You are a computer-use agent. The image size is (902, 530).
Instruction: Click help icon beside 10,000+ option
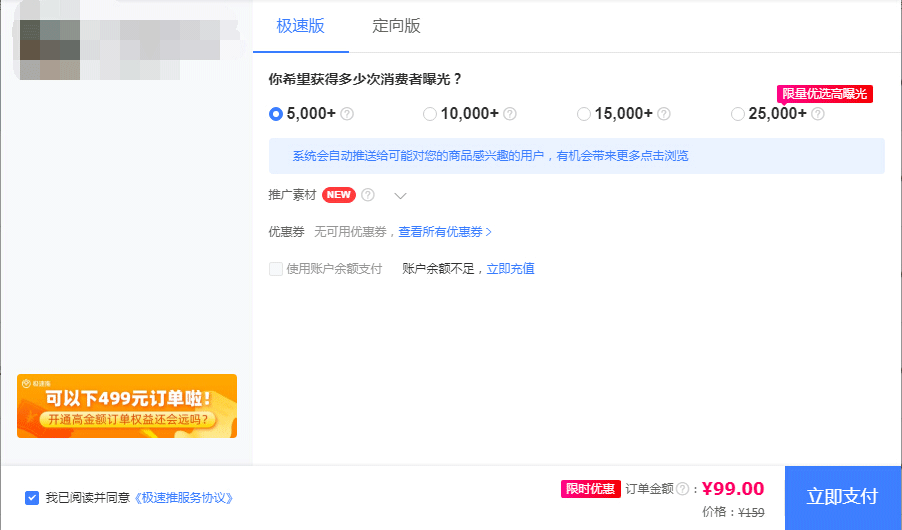coord(510,114)
